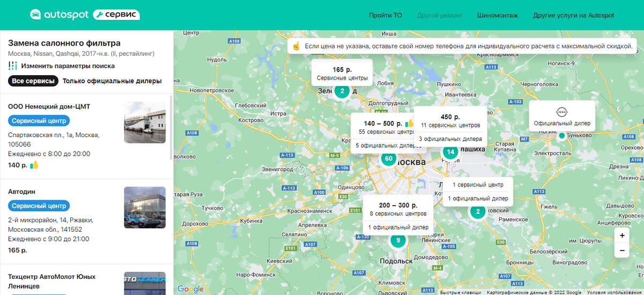This screenshot has height=295, width=644.
Task: Click the search parameters sliders icon
Action: pyautogui.click(x=13, y=66)
